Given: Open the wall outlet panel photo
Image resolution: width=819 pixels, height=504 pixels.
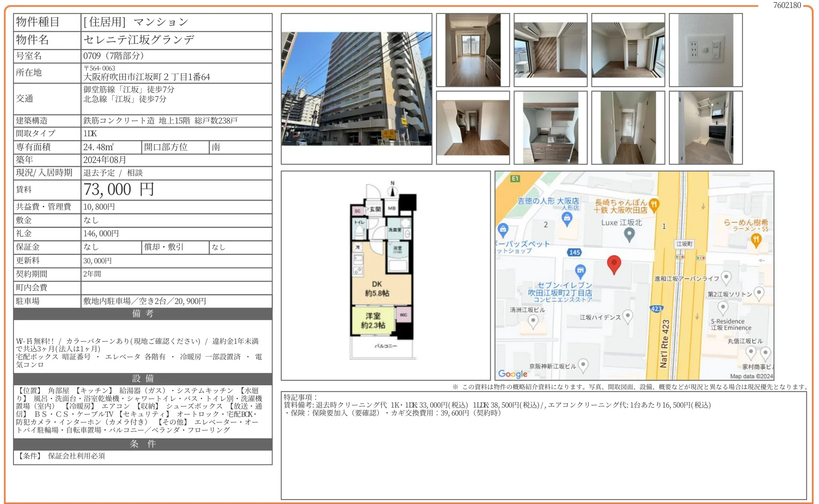Looking at the screenshot, I should coord(705,50).
